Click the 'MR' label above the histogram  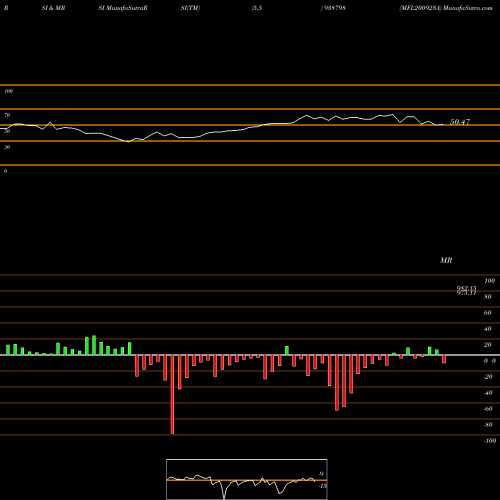pos(446,260)
